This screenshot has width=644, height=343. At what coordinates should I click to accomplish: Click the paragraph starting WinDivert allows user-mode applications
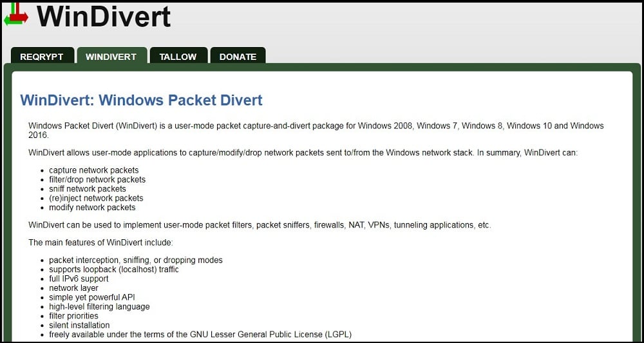tap(303, 153)
